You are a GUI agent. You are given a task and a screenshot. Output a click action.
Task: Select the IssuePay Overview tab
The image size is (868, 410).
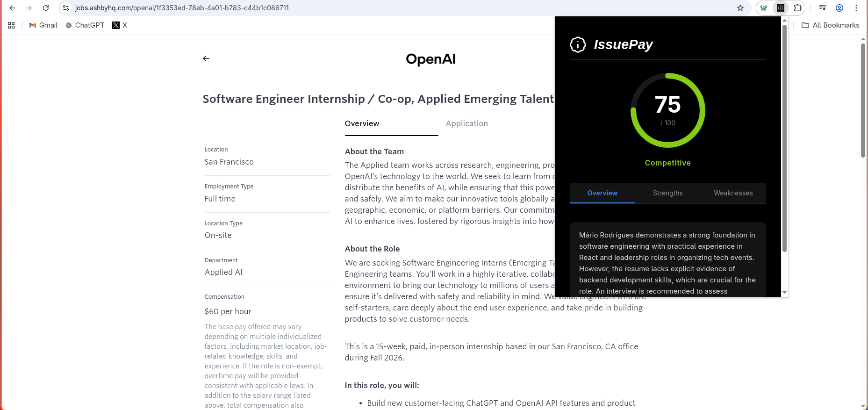pyautogui.click(x=602, y=193)
